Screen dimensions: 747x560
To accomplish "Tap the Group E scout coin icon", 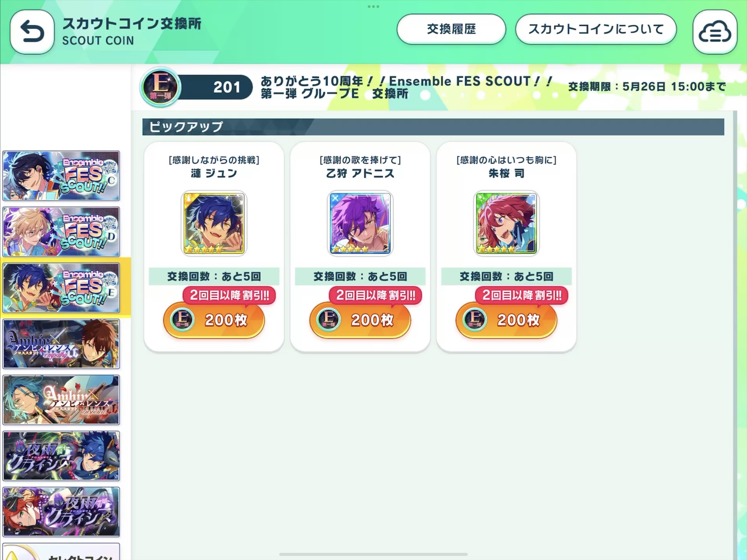I will pyautogui.click(x=160, y=87).
